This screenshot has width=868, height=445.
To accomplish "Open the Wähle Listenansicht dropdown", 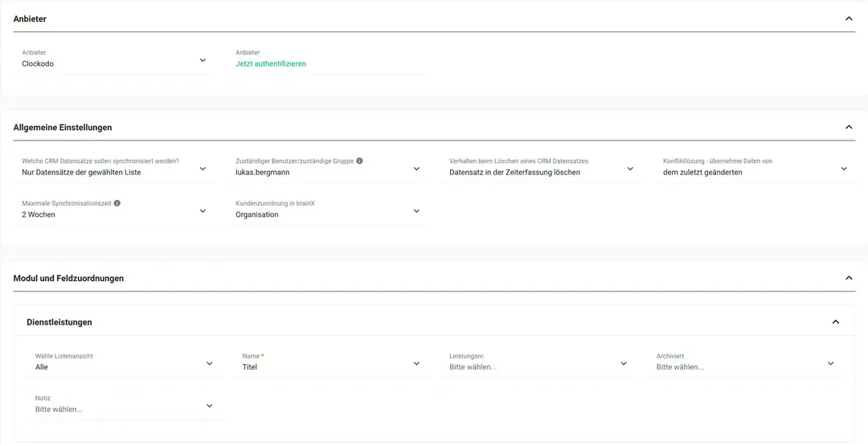I will coord(124,363).
